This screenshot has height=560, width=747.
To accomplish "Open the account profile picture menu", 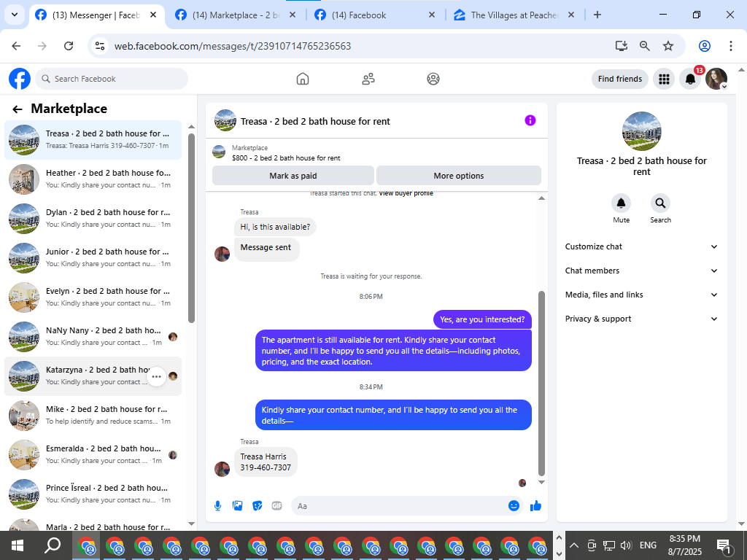I will (716, 79).
